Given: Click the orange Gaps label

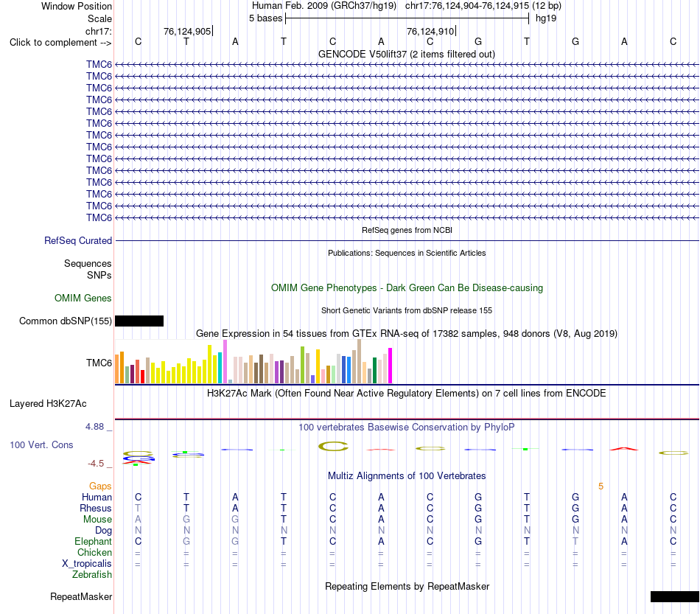Looking at the screenshot, I should (100, 486).
